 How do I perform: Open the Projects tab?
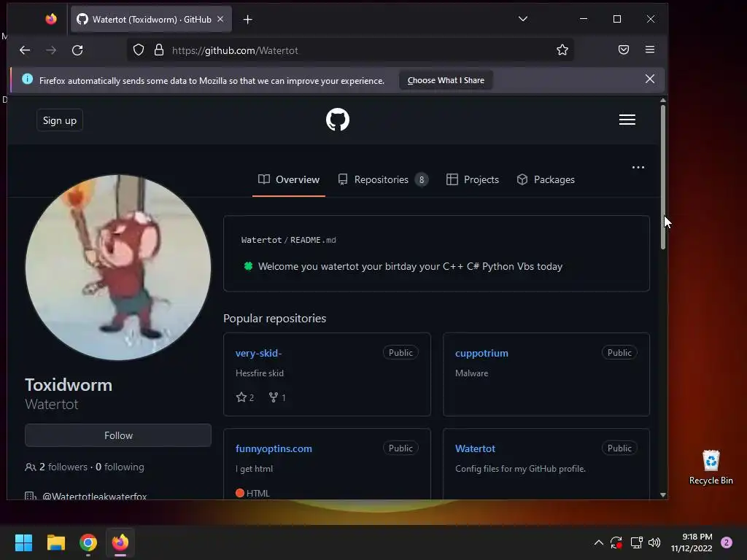click(x=473, y=179)
